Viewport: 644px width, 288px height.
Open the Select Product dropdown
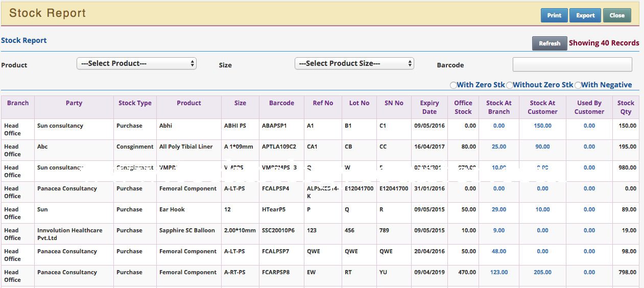tap(137, 63)
